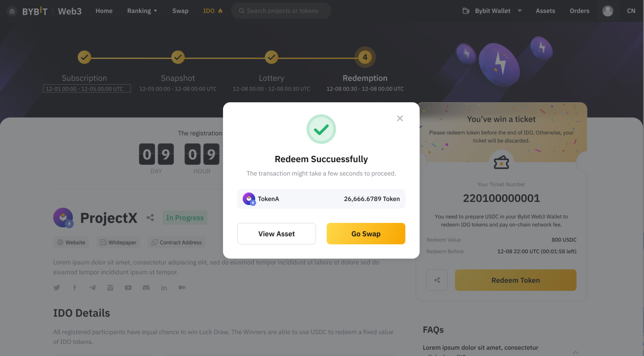Open the Twitter social link icon
644x356 pixels.
pos(57,288)
